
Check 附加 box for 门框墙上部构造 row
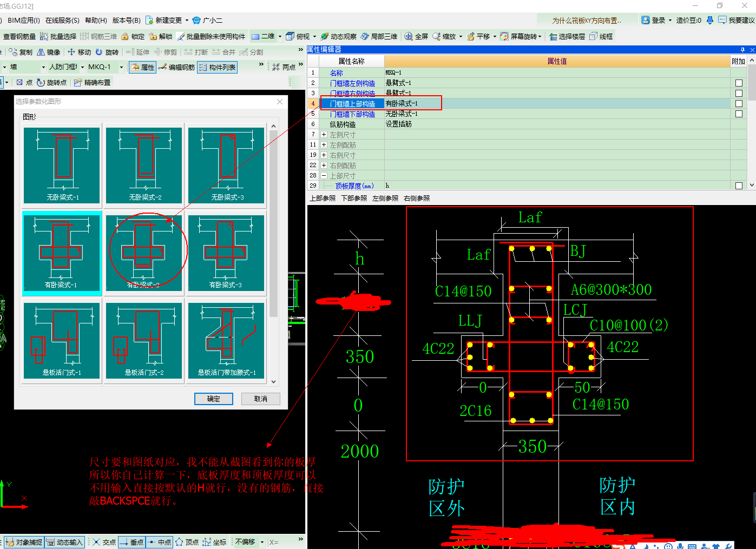(739, 103)
